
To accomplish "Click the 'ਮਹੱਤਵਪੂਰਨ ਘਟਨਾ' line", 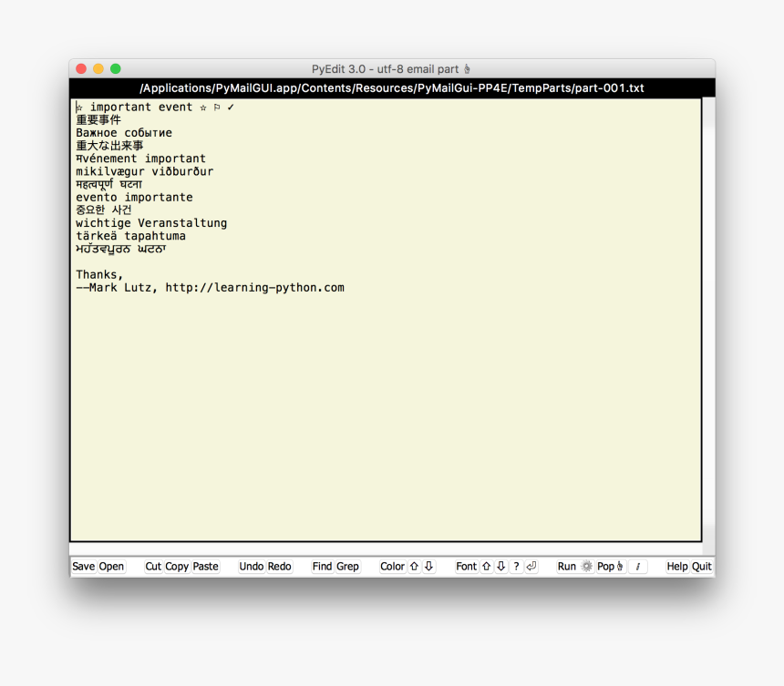I will [120, 249].
